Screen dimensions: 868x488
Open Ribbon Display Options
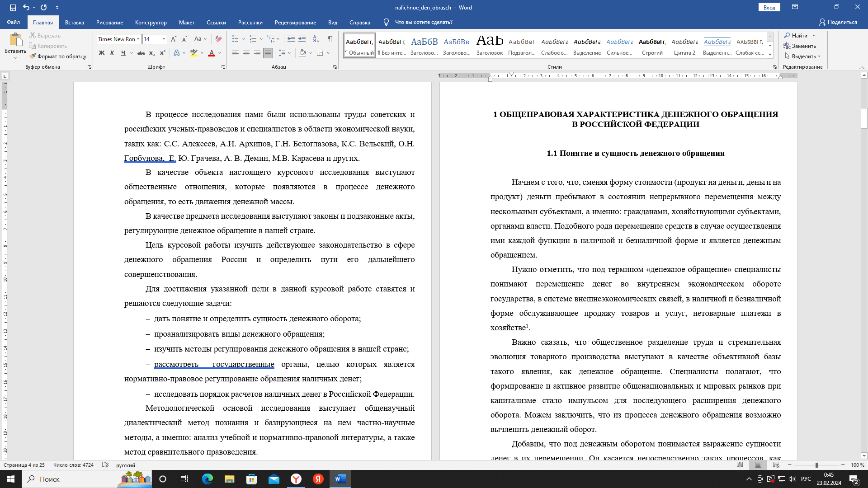tap(795, 7)
